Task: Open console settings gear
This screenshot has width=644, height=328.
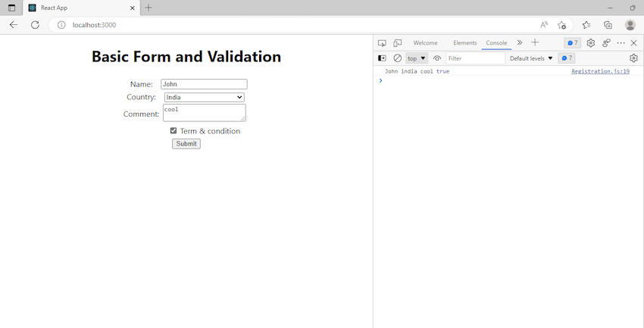Action: pyautogui.click(x=633, y=58)
